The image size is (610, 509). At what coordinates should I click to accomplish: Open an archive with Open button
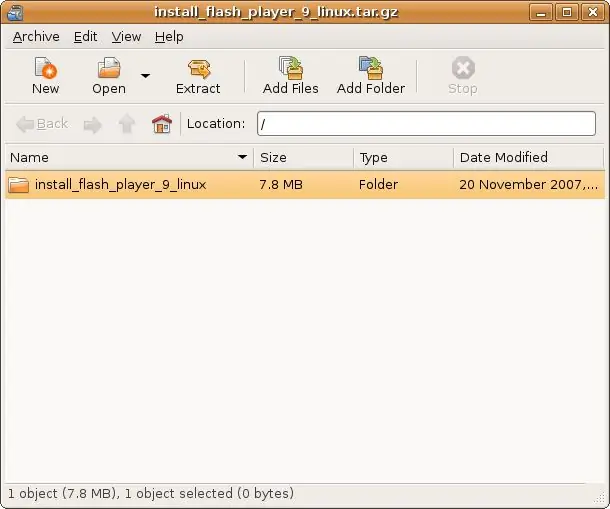[109, 76]
